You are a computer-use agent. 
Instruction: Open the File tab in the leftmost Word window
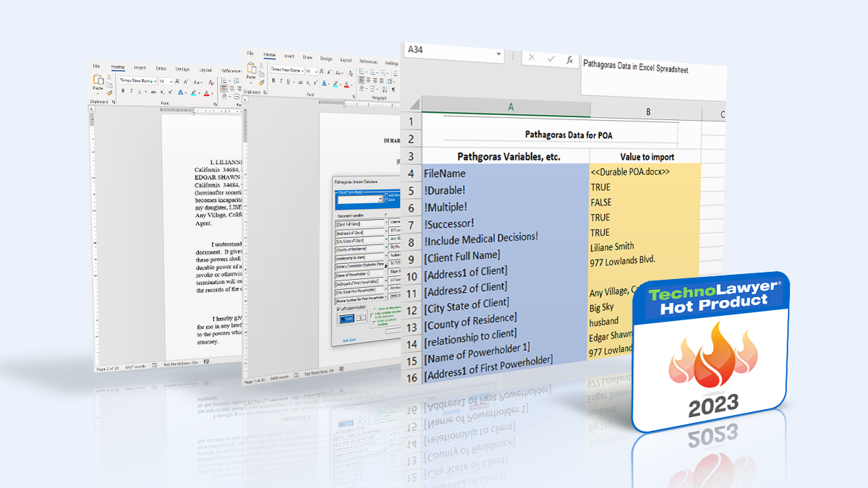(x=95, y=67)
